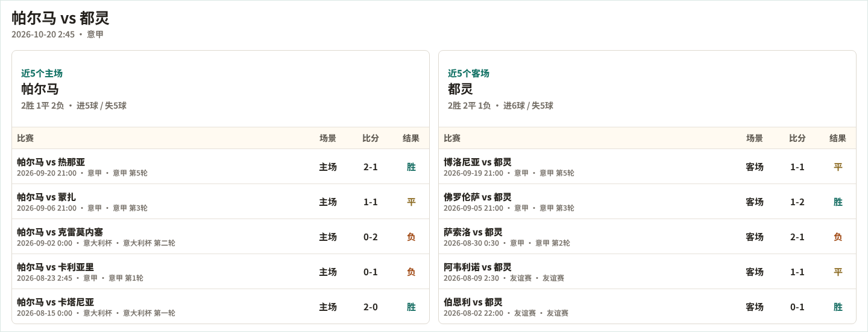Click the 帕尔马 team heading in home card

coord(40,89)
